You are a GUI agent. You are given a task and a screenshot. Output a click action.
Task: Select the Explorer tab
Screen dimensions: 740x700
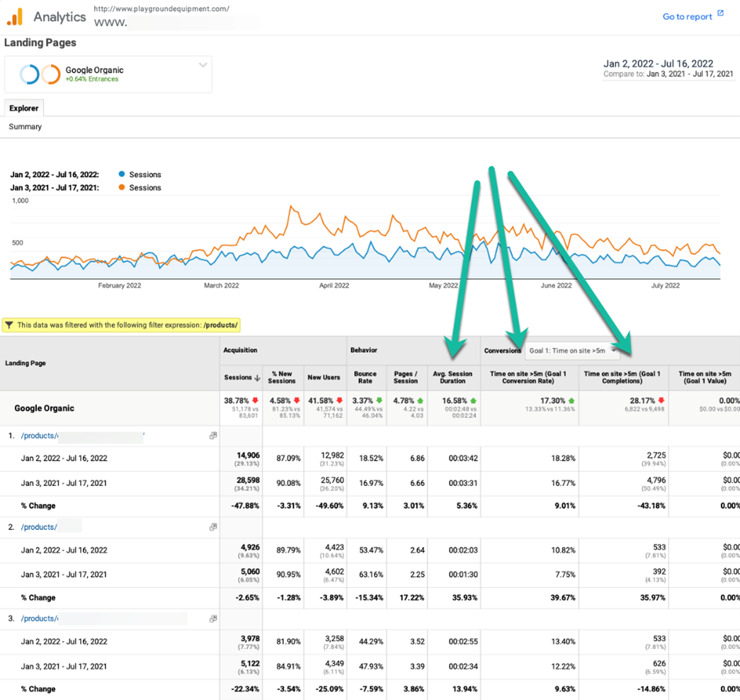tap(24, 108)
